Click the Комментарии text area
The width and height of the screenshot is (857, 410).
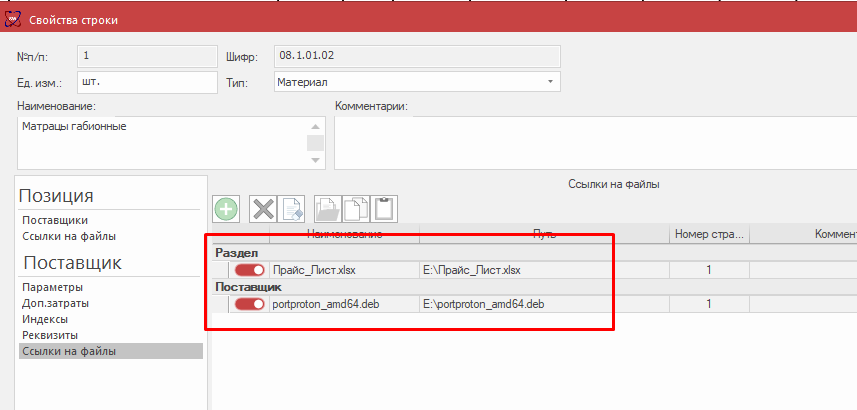pos(594,143)
